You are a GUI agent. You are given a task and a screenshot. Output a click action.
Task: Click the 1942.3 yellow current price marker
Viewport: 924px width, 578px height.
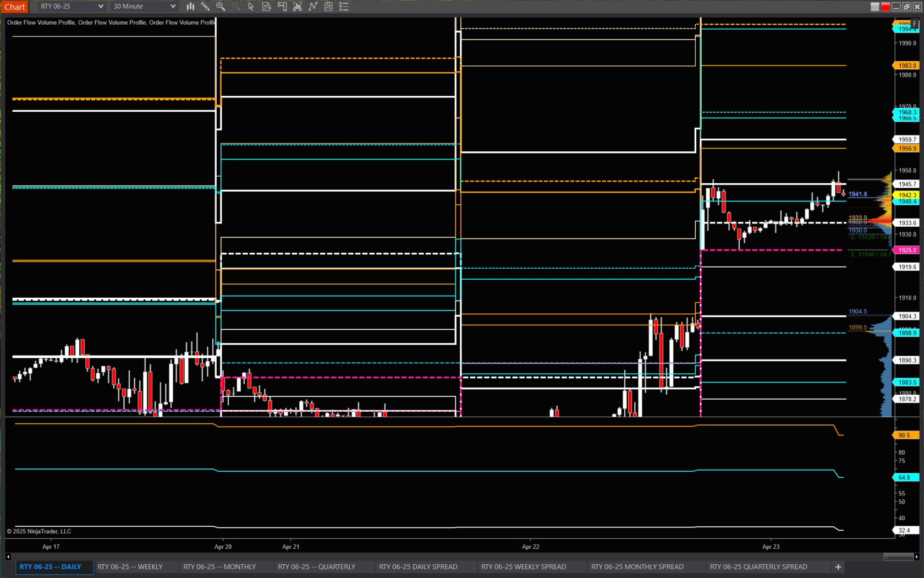tap(906, 195)
